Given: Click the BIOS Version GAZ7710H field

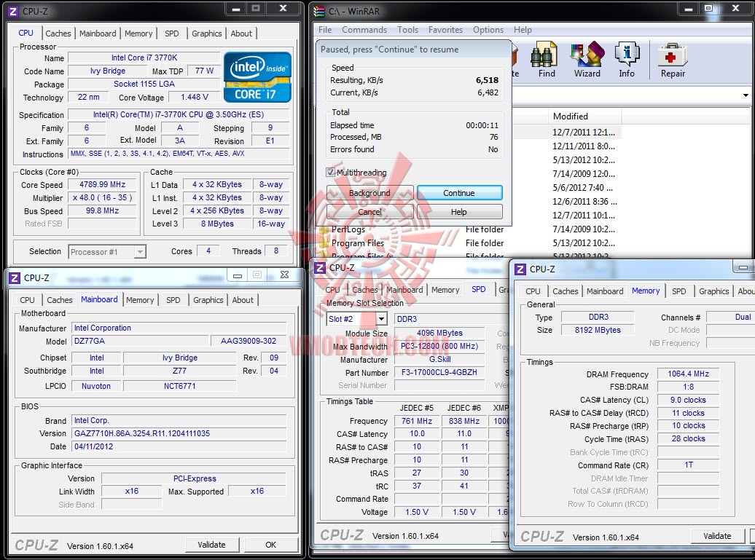Looking at the screenshot, I should click(179, 433).
